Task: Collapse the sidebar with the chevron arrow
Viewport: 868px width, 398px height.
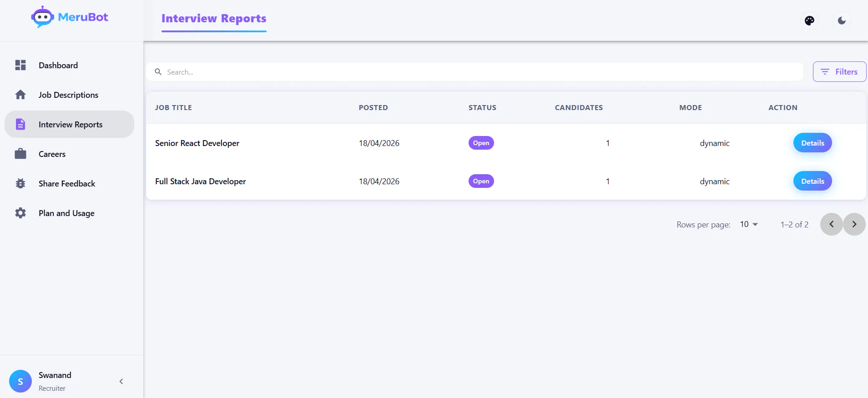Action: (121, 381)
